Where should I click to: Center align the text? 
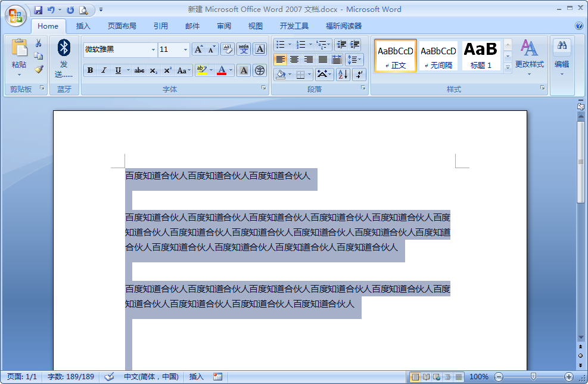pos(294,59)
